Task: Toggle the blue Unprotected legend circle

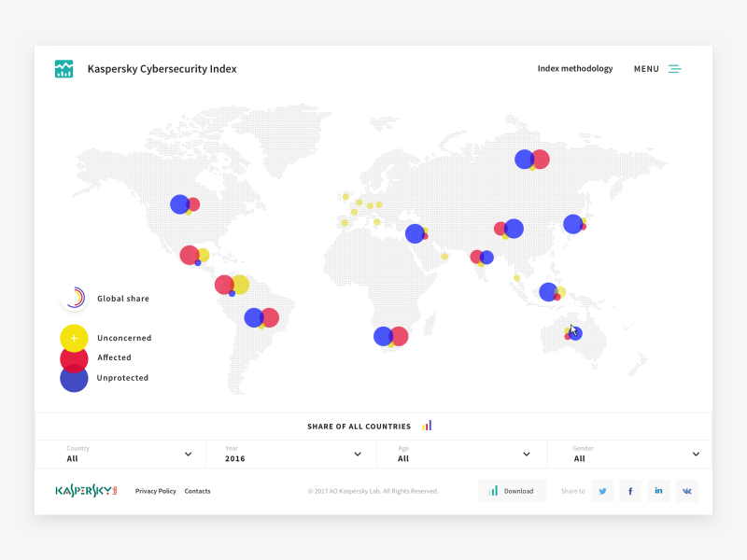Action: coord(74,379)
